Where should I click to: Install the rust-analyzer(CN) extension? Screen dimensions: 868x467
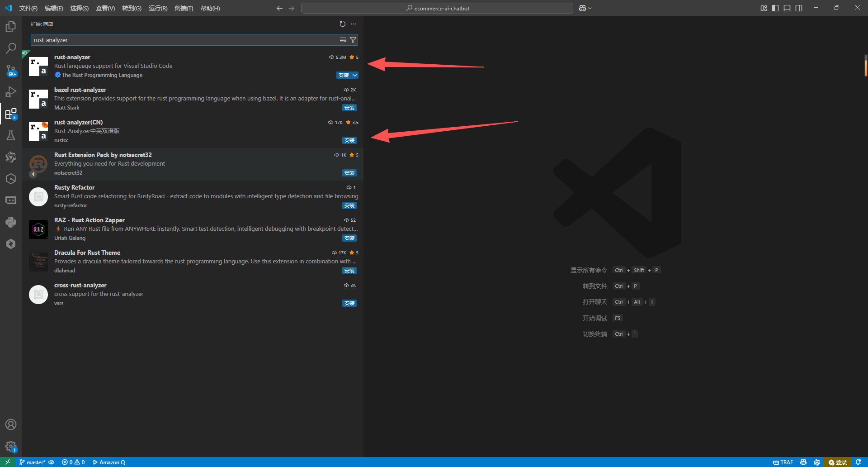coord(349,140)
